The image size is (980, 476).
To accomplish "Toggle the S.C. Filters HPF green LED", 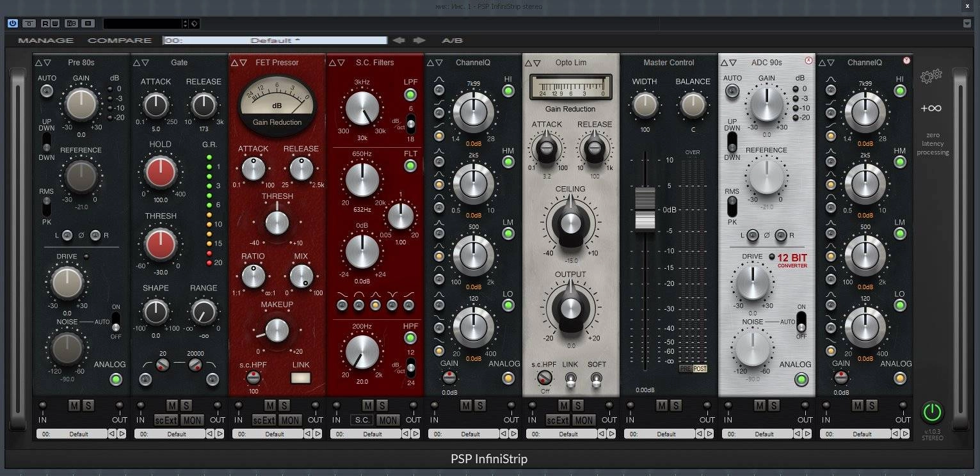I will coord(410,338).
